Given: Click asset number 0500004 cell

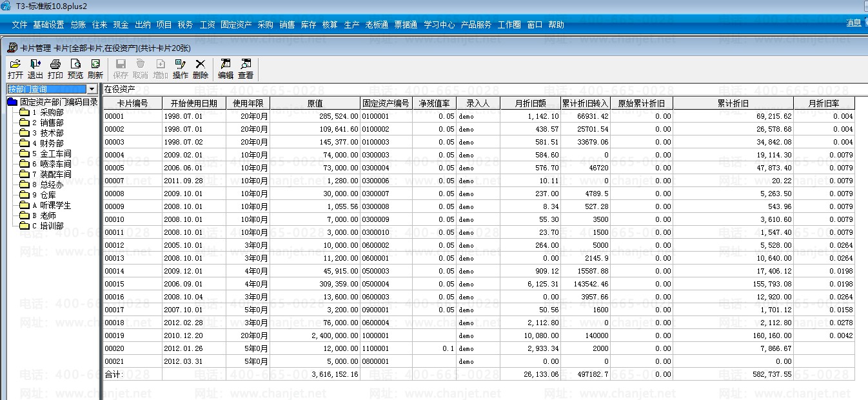Looking at the screenshot, I should (x=386, y=284).
